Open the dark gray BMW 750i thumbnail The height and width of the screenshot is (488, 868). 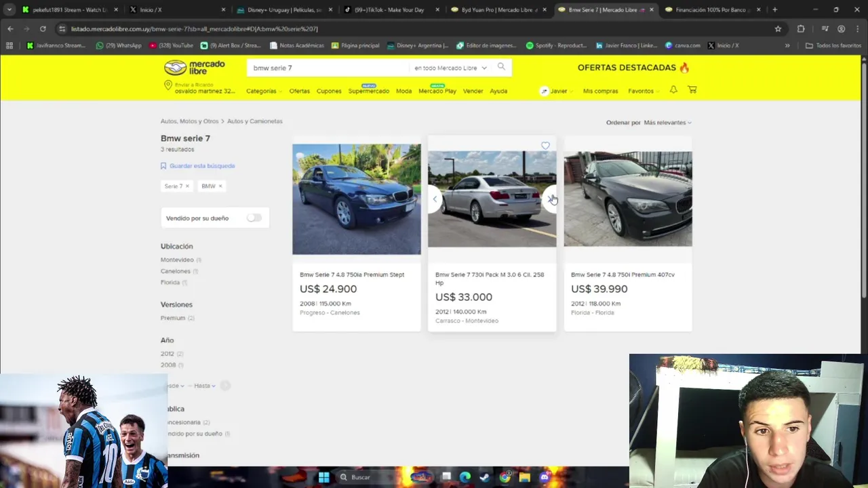628,199
